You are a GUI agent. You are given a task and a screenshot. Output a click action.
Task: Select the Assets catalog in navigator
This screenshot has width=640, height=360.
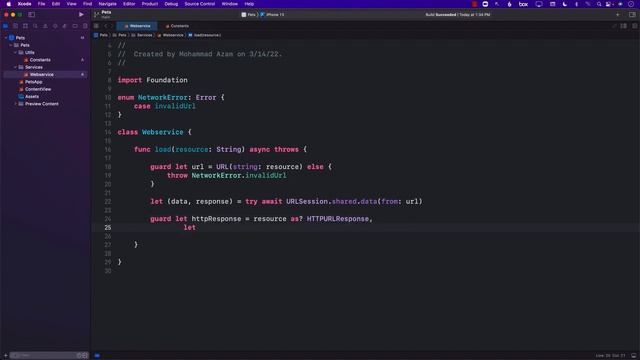click(x=32, y=96)
